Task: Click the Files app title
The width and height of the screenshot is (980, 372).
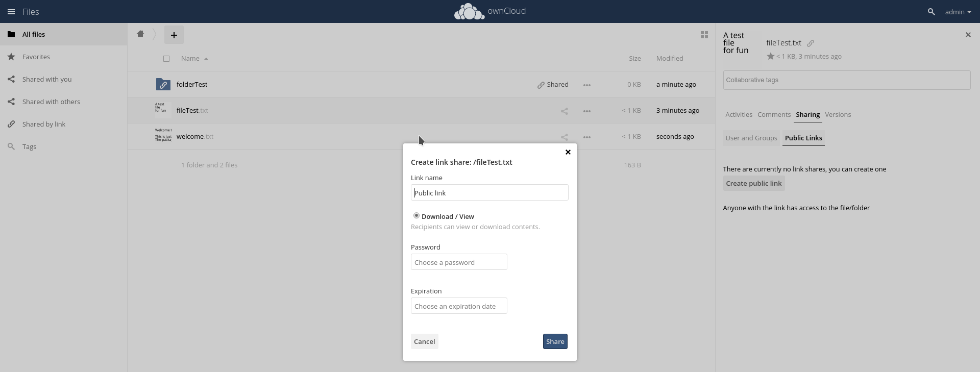Action: 31,12
